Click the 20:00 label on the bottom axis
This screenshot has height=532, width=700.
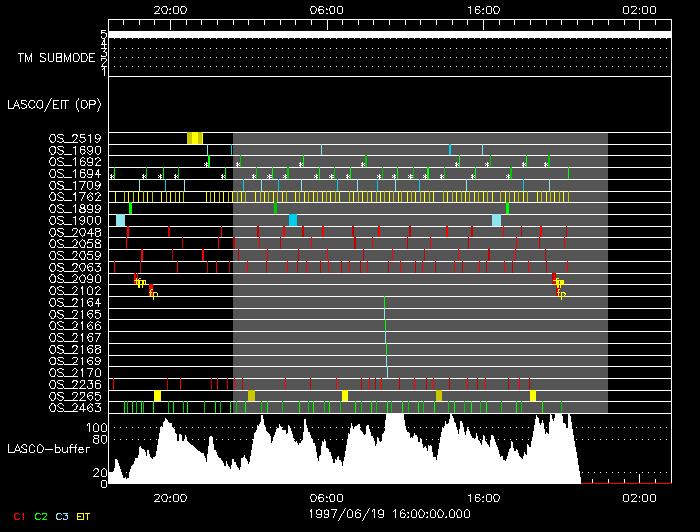coord(170,498)
